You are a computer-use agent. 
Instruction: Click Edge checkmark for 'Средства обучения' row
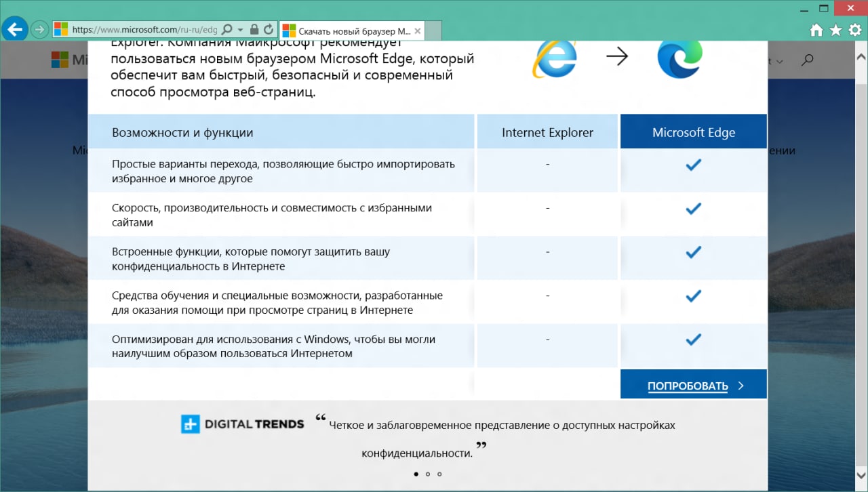click(x=693, y=296)
